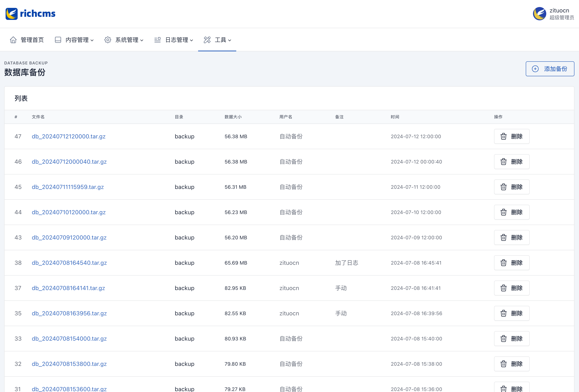Click timestamp 2024-07-08 16:39:56
This screenshot has width=579, height=392.
pyautogui.click(x=416, y=313)
